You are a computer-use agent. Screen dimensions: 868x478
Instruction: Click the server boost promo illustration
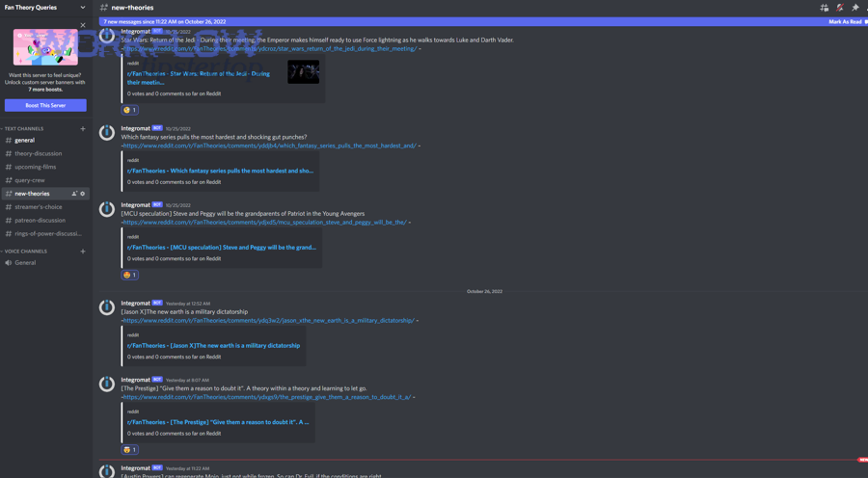tap(45, 47)
